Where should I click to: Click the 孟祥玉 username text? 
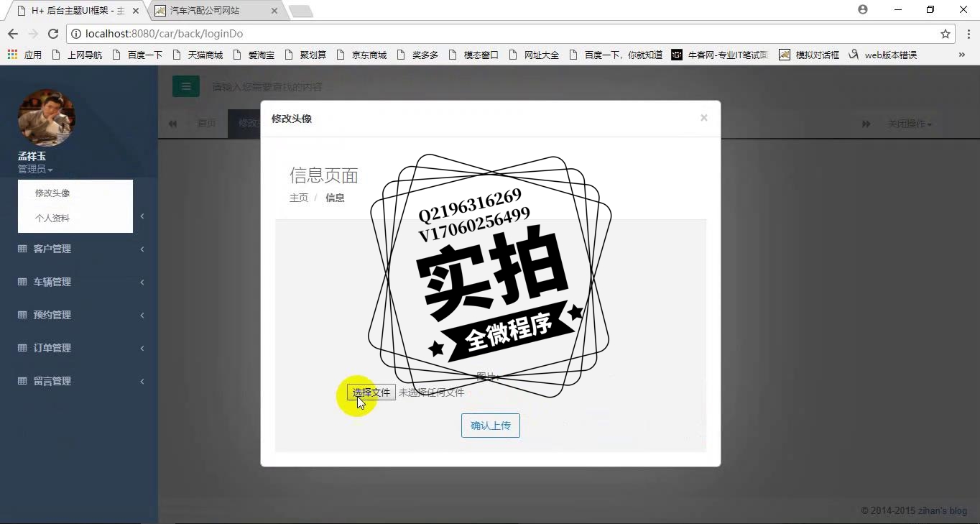point(32,156)
